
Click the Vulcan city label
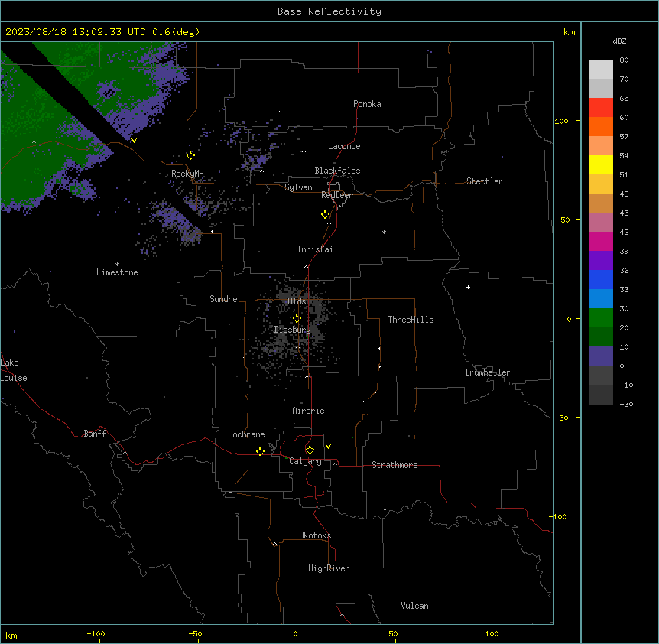click(414, 606)
